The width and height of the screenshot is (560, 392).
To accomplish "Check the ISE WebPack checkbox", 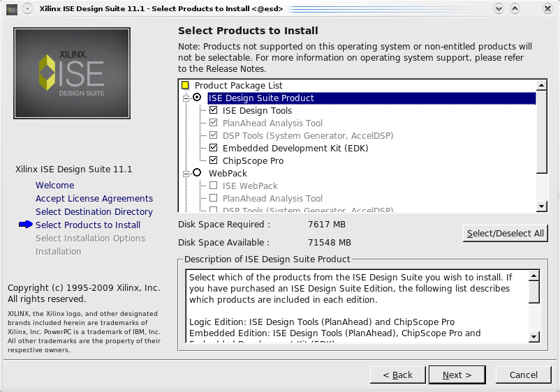I will 213,186.
